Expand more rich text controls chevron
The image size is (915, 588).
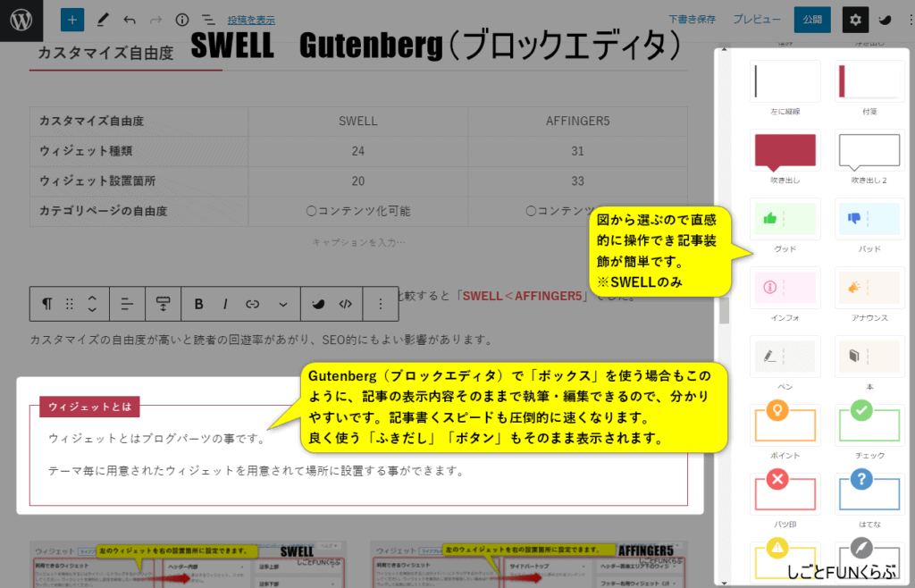point(283,304)
